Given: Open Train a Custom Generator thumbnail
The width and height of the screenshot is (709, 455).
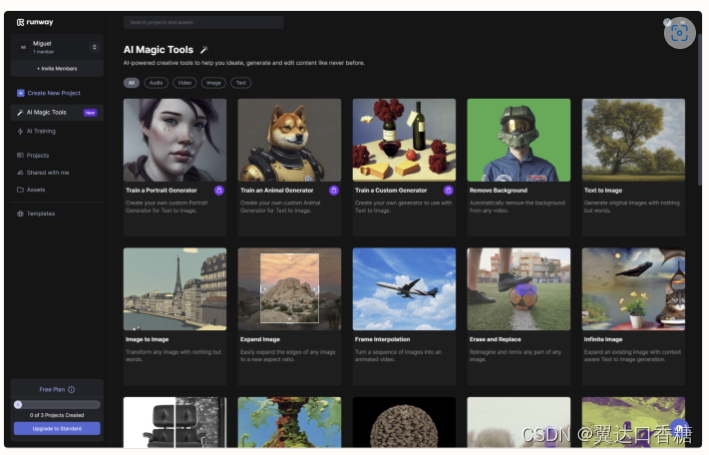Looking at the screenshot, I should [404, 140].
